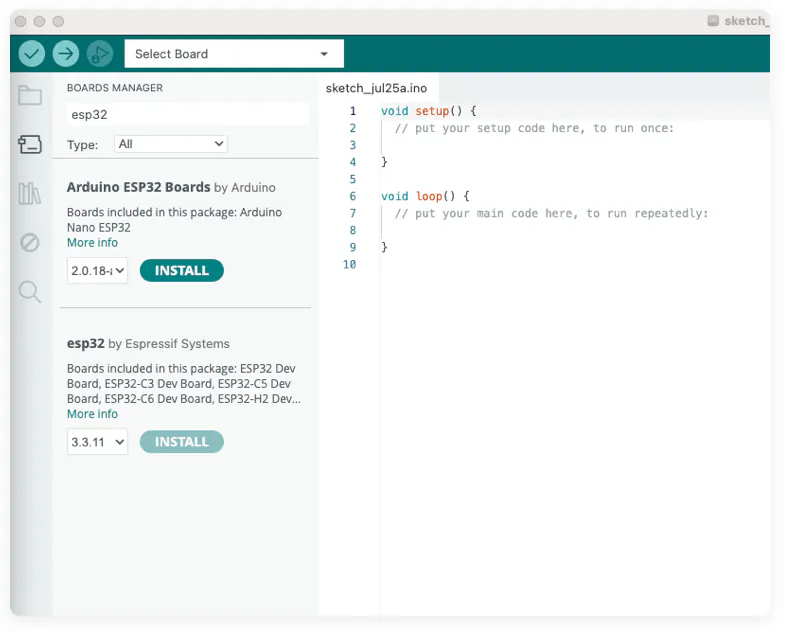The height and width of the screenshot is (632, 790).
Task: Click the main code comment on line 7
Action: pos(551,213)
